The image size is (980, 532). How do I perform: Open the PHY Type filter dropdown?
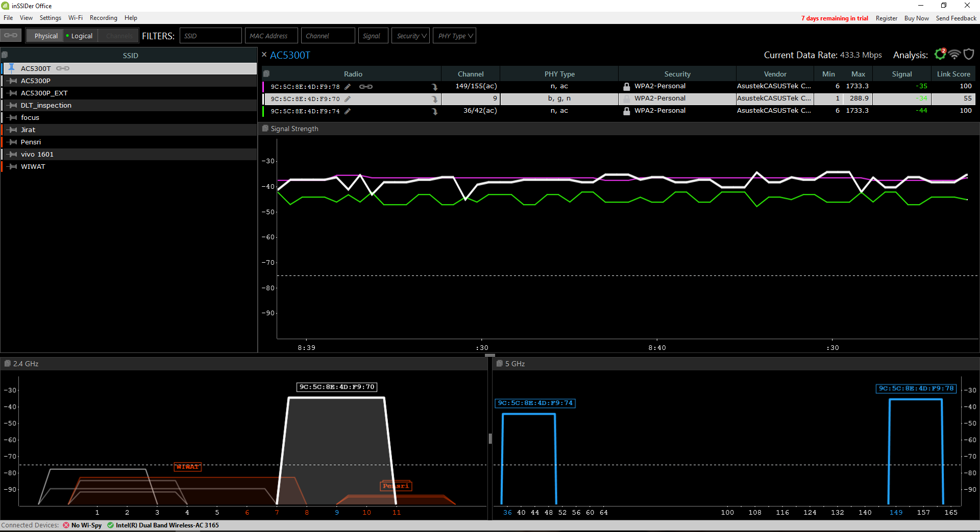coord(454,36)
